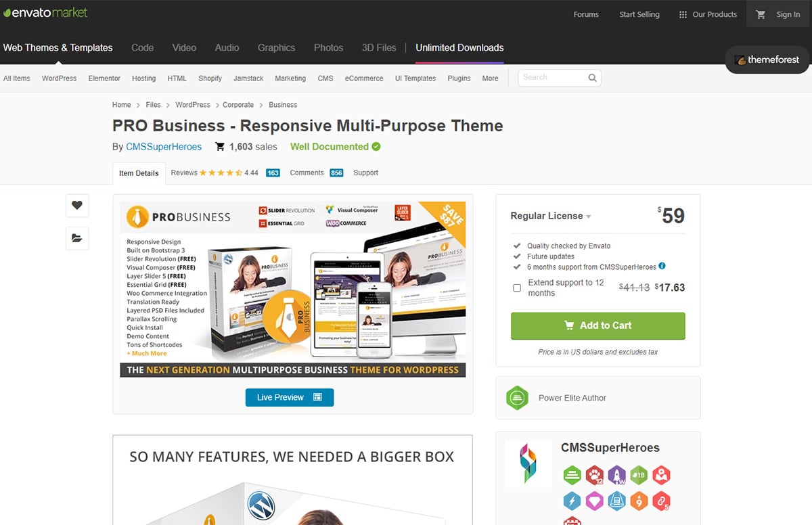Click the green stacked-bars author badge
The width and height of the screenshot is (812, 525).
click(x=572, y=475)
